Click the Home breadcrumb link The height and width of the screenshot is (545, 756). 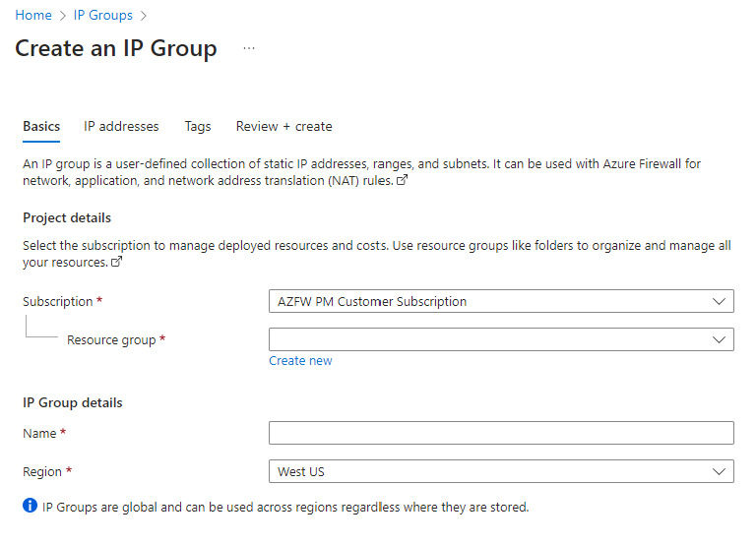[33, 16]
